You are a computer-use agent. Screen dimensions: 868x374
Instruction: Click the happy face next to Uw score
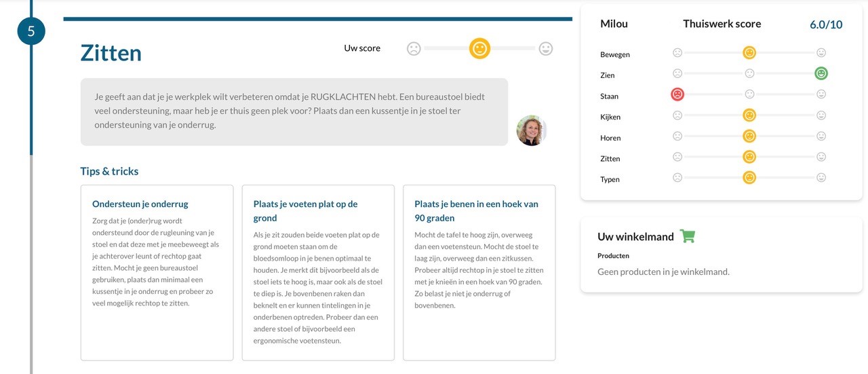click(x=546, y=49)
